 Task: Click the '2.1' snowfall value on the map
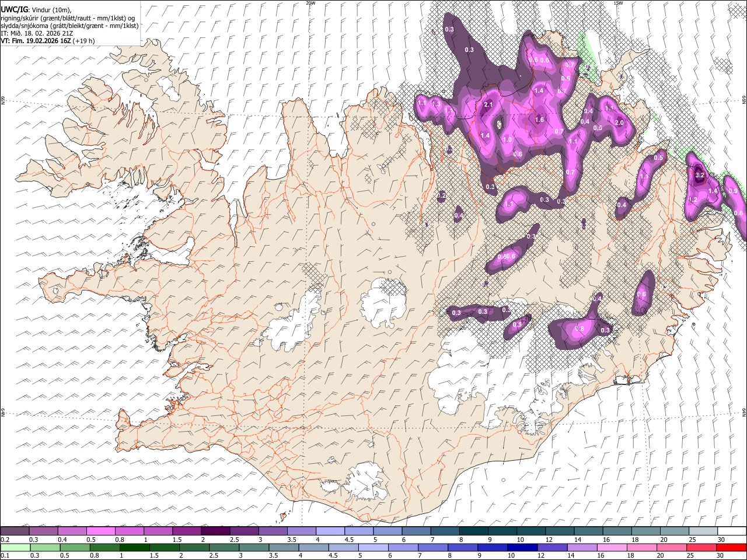point(489,104)
